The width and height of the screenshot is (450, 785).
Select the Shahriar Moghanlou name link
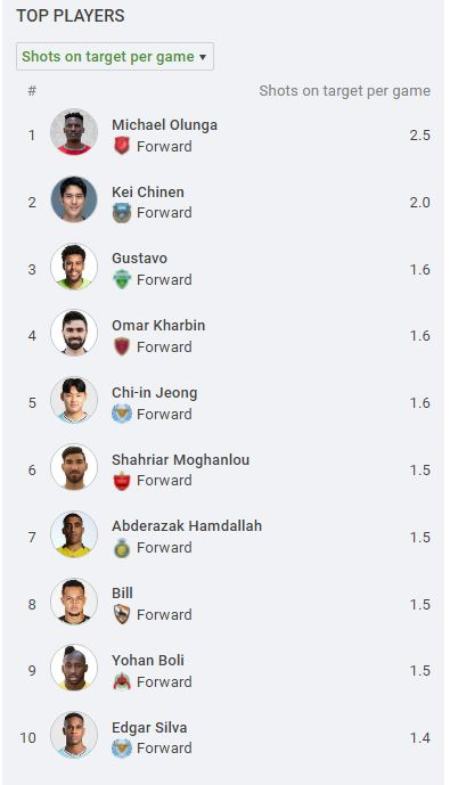point(181,460)
